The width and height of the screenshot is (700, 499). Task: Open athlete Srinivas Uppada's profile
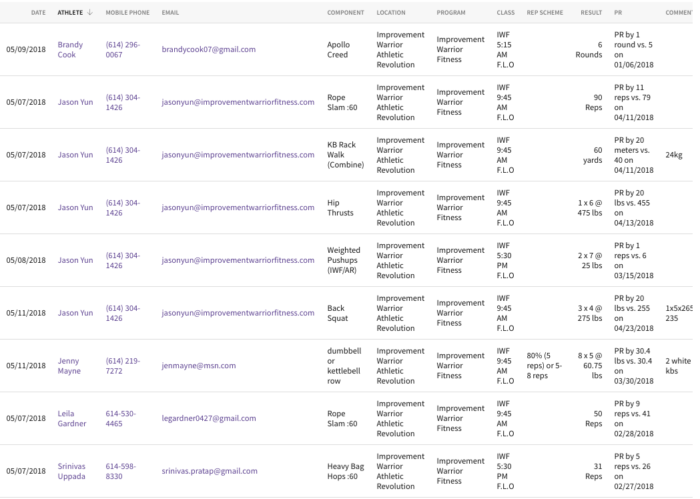tap(71, 471)
